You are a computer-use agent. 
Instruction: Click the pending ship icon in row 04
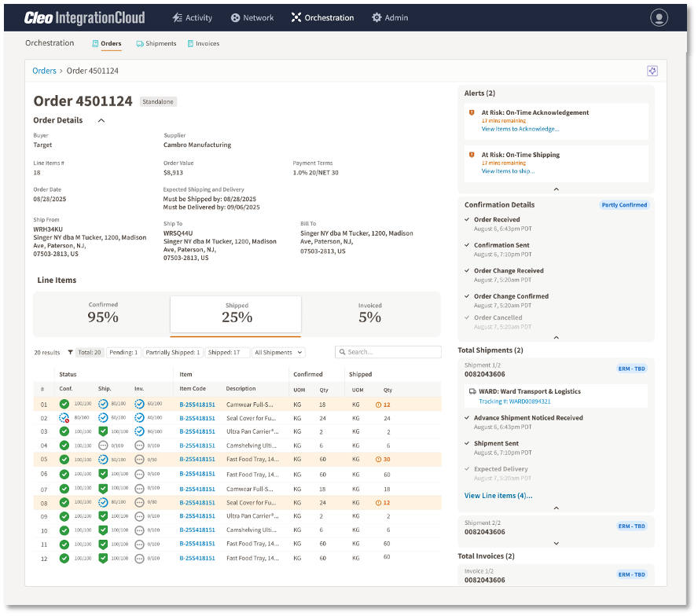pos(103,445)
